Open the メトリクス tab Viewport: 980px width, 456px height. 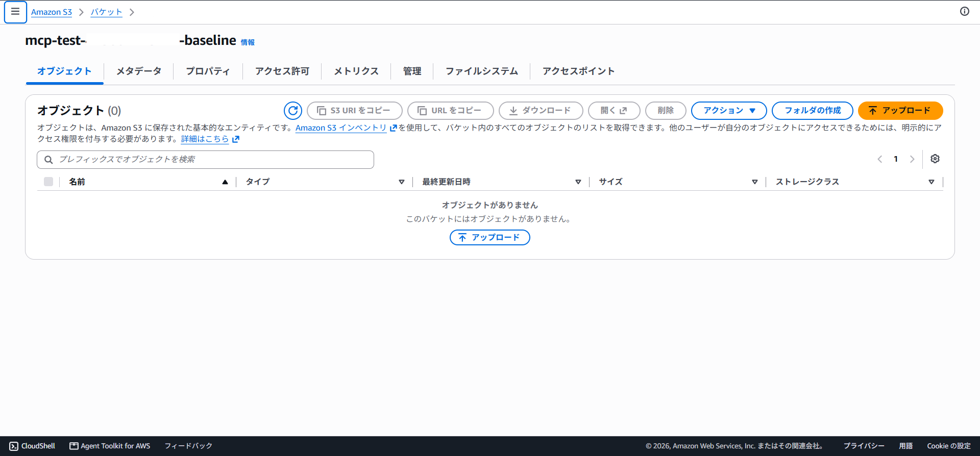coord(356,71)
